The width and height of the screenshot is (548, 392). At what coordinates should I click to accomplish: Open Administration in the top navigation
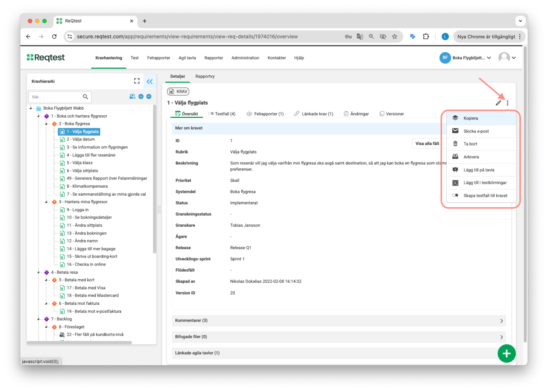coord(245,58)
